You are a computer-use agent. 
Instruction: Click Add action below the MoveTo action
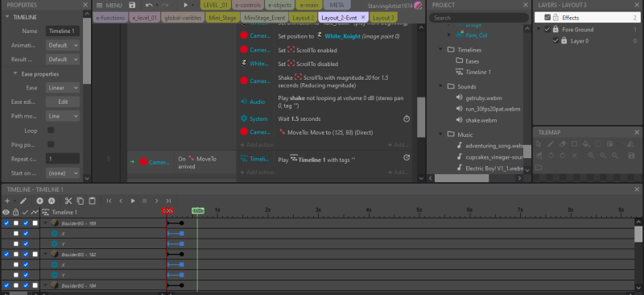(257, 145)
